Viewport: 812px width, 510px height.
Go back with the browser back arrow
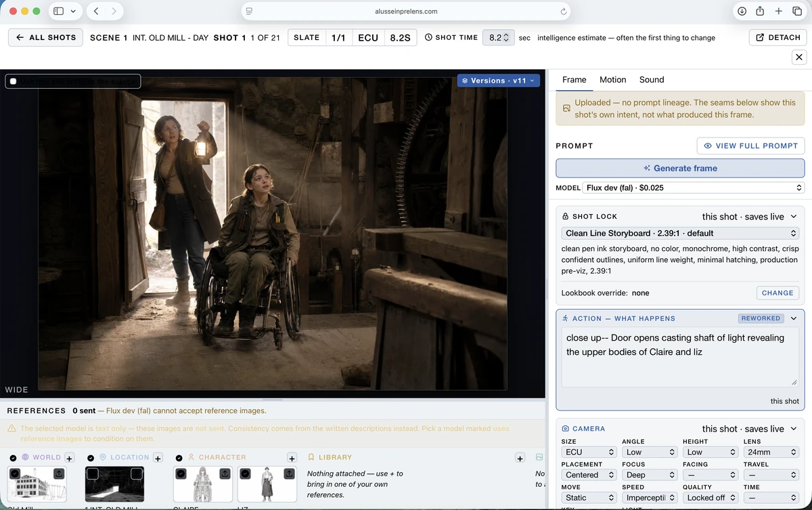pos(96,11)
